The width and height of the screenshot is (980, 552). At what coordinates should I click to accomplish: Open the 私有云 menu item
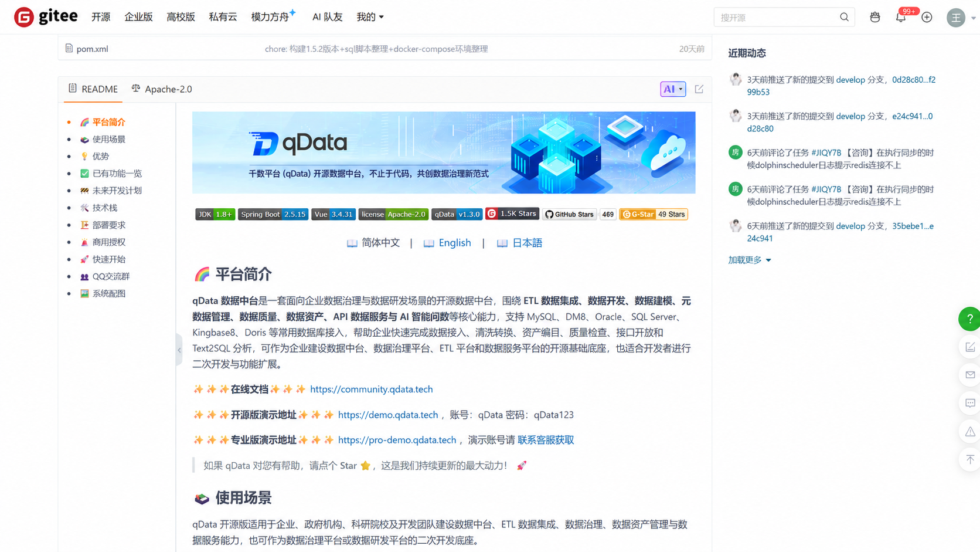[223, 17]
